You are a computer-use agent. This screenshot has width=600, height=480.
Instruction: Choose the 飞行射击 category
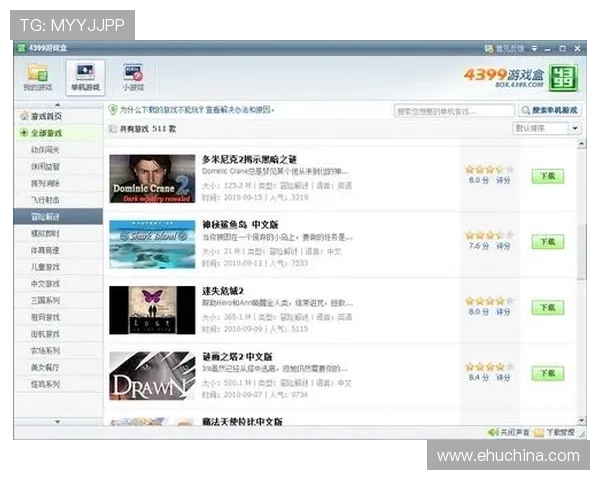click(x=58, y=200)
